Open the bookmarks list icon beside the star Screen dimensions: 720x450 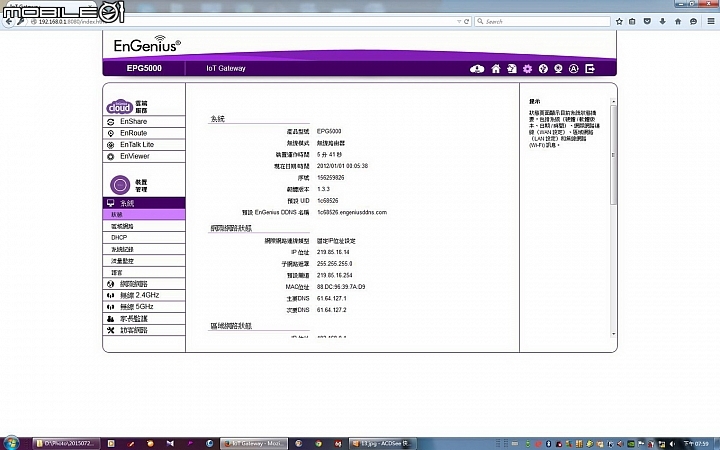click(x=632, y=22)
